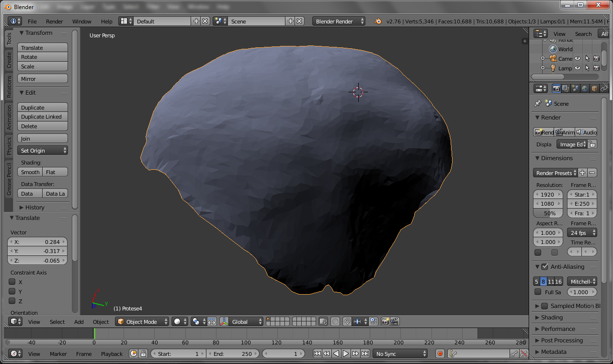Click the Duplicate Linked button
Viewport: 613px width, 364px height.
pos(43,117)
